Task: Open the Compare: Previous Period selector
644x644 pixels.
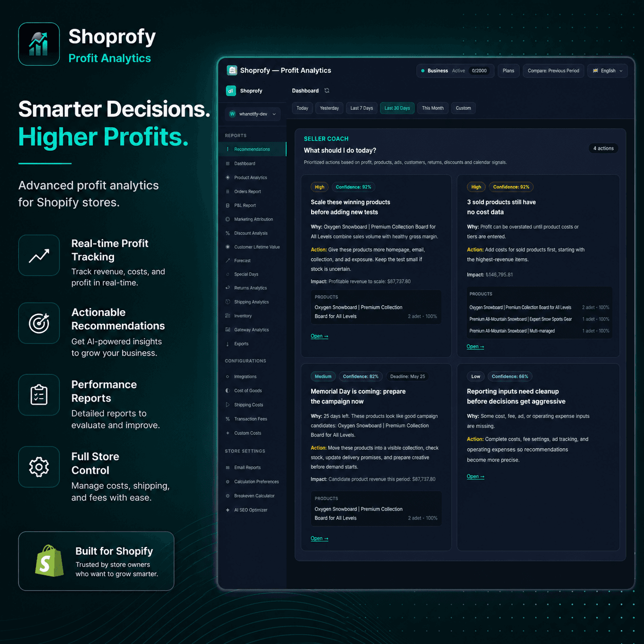Action: (553, 71)
